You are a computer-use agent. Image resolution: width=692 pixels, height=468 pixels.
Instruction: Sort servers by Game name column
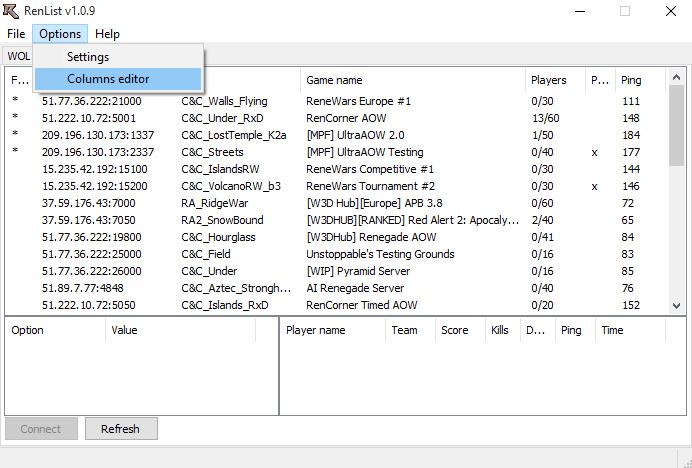413,80
